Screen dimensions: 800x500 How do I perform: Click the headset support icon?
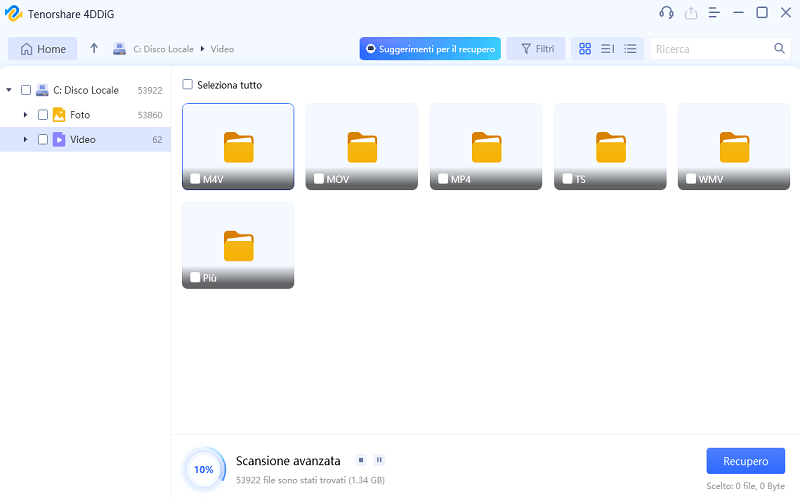point(667,13)
